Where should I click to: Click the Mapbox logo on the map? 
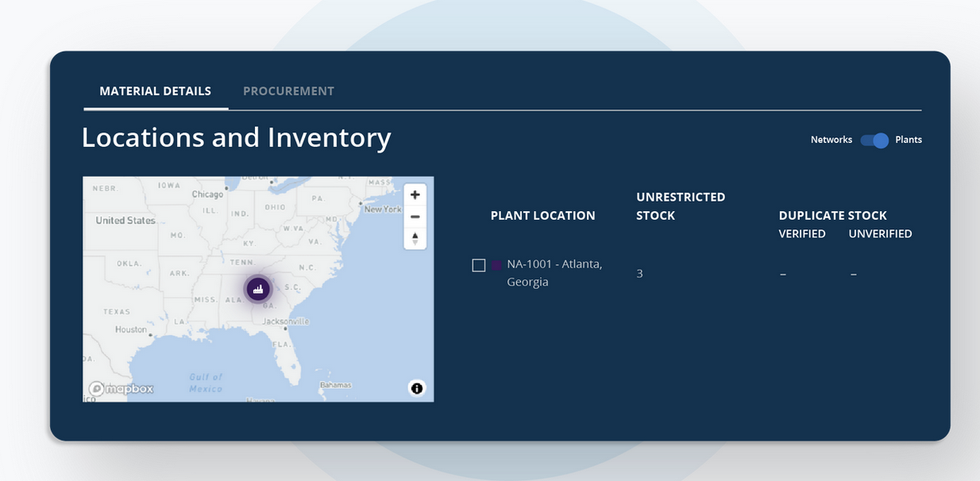click(122, 389)
